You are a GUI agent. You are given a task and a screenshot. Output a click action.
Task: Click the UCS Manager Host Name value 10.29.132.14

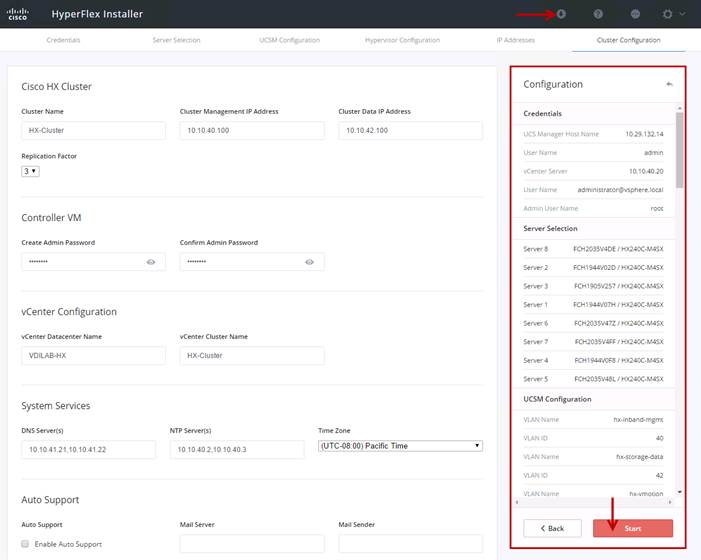(644, 134)
